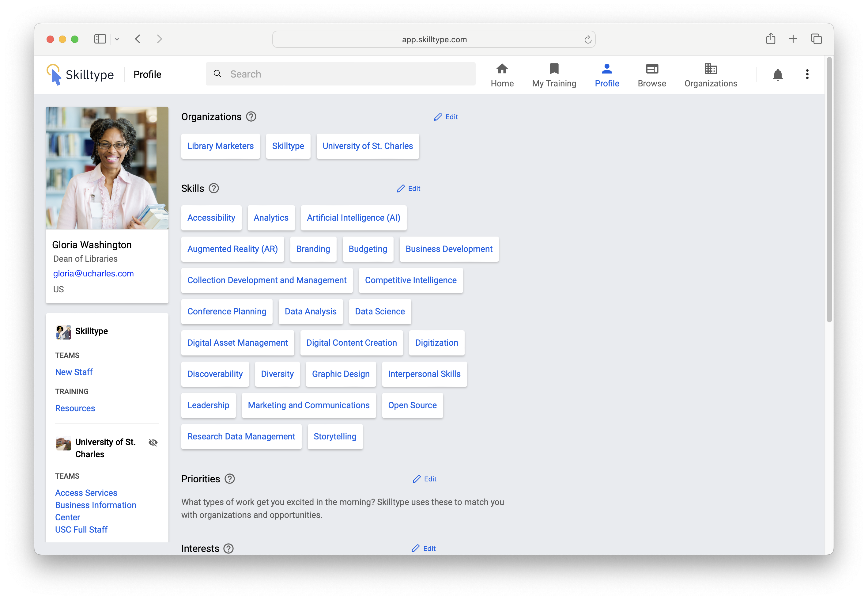
Task: Open gloria@ucharles.com email link
Action: click(93, 274)
